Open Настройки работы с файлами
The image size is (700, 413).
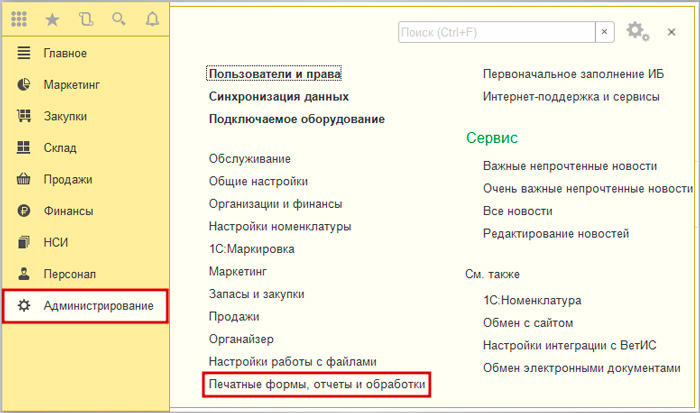(x=292, y=362)
